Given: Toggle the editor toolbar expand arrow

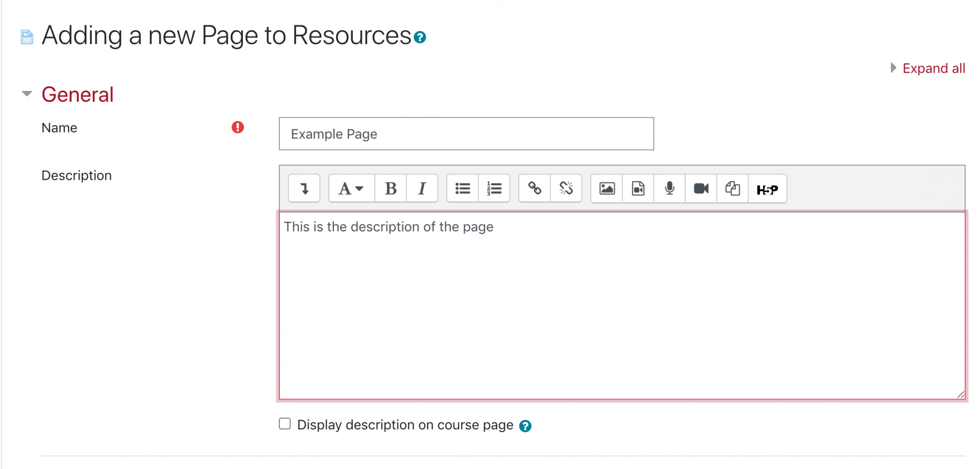Looking at the screenshot, I should point(304,189).
